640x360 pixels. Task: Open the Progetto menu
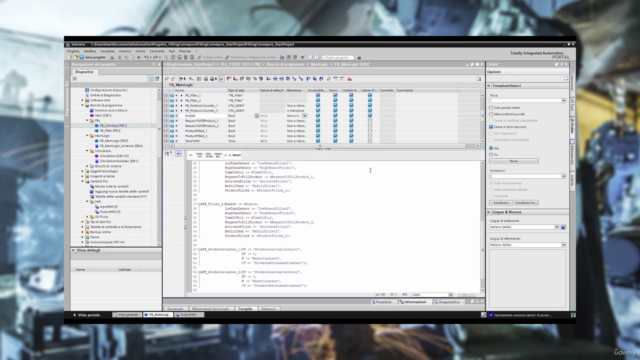coord(73,51)
